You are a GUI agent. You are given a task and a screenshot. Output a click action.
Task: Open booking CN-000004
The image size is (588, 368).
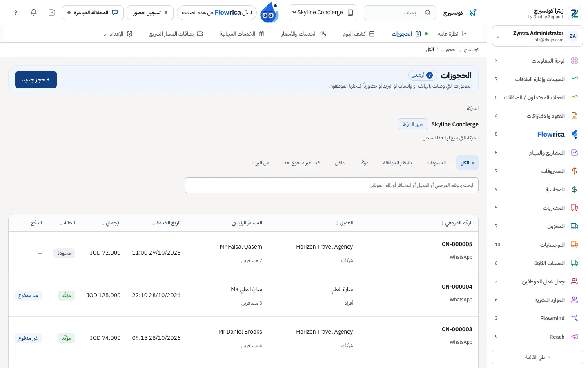pos(457,287)
